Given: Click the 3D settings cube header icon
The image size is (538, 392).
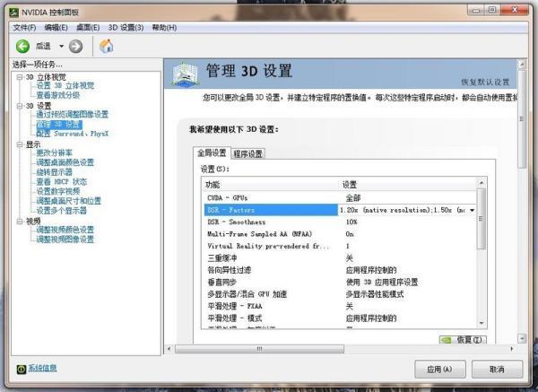Looking at the screenshot, I should pyautogui.click(x=185, y=74).
